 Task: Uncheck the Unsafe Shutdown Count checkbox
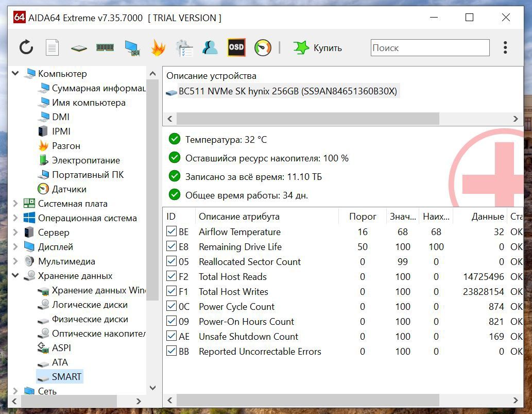171,336
